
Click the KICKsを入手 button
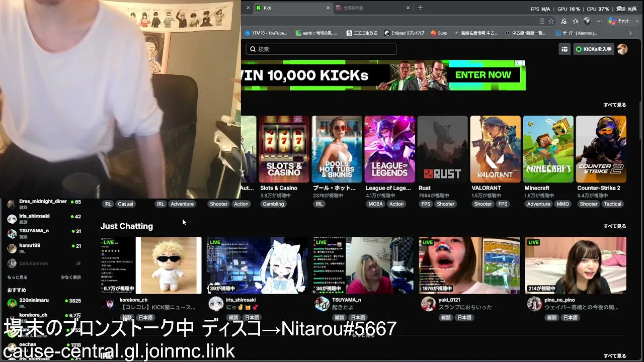pyautogui.click(x=594, y=49)
